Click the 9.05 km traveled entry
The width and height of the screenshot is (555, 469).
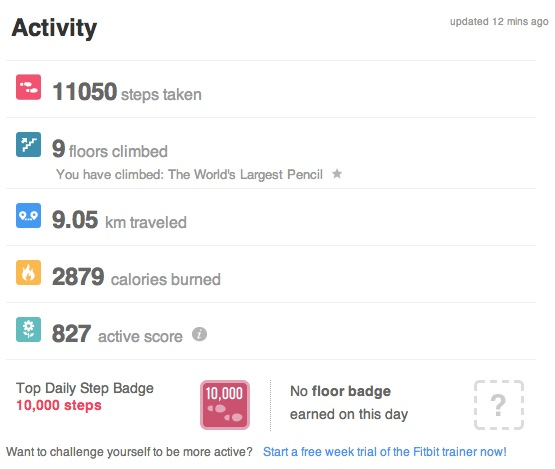coord(119,220)
